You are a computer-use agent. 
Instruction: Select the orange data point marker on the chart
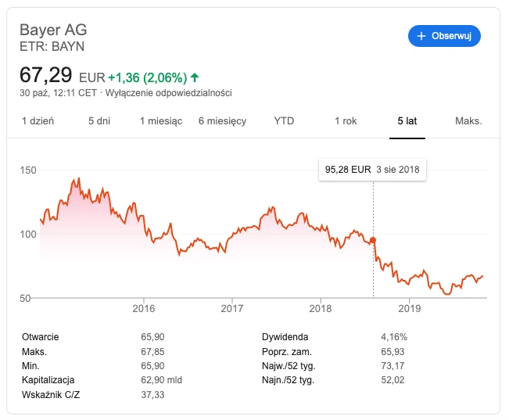pyautogui.click(x=373, y=240)
